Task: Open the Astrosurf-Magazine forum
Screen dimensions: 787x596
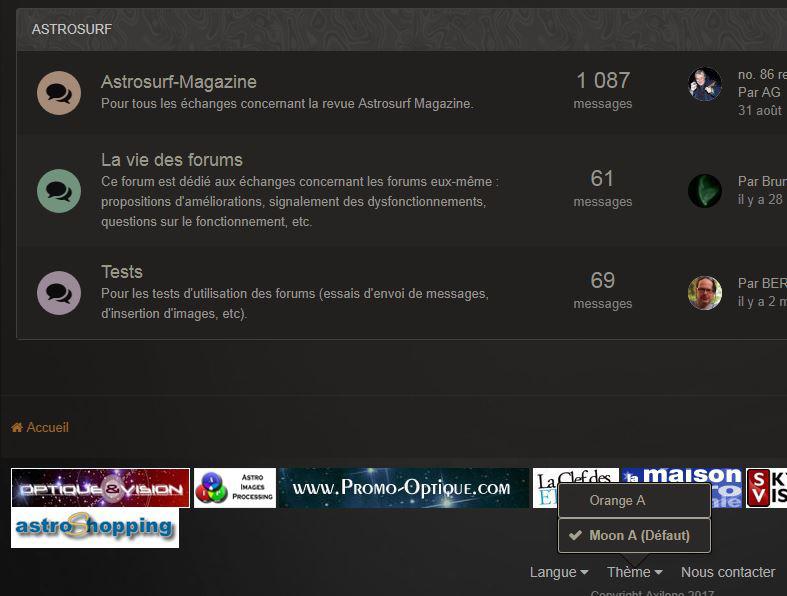Action: tap(179, 82)
